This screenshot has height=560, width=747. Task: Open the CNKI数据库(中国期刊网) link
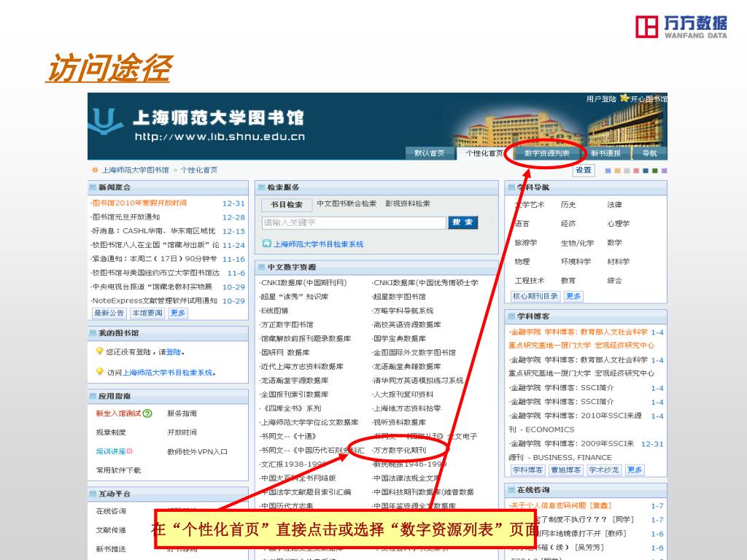tap(303, 282)
